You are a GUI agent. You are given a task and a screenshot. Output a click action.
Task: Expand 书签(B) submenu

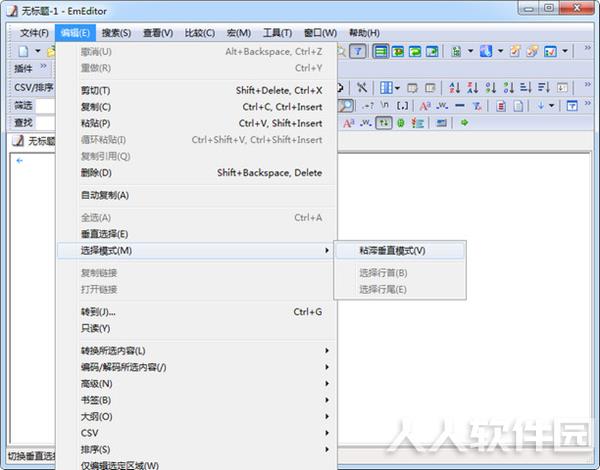click(x=196, y=400)
